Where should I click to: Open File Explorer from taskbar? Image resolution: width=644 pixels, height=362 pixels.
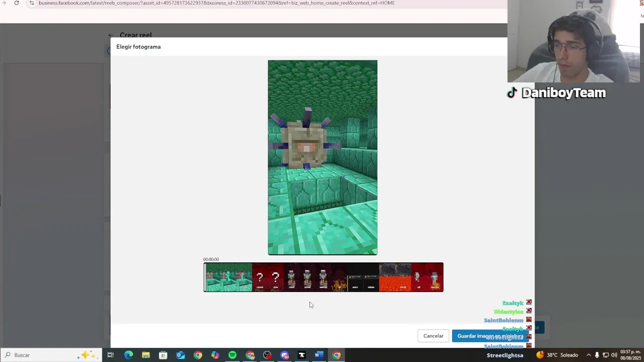(x=145, y=355)
